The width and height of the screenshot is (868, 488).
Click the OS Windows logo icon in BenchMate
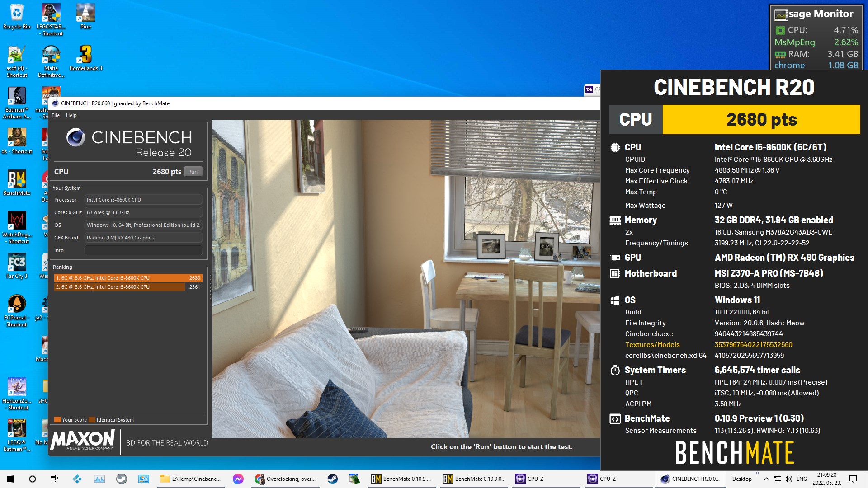pyautogui.click(x=615, y=300)
